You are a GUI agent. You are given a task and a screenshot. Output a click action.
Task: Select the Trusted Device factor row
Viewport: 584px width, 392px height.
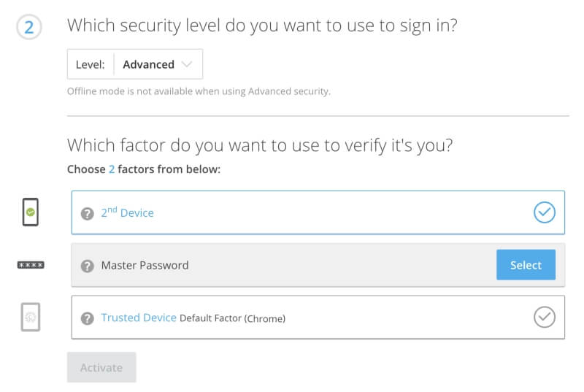point(318,317)
